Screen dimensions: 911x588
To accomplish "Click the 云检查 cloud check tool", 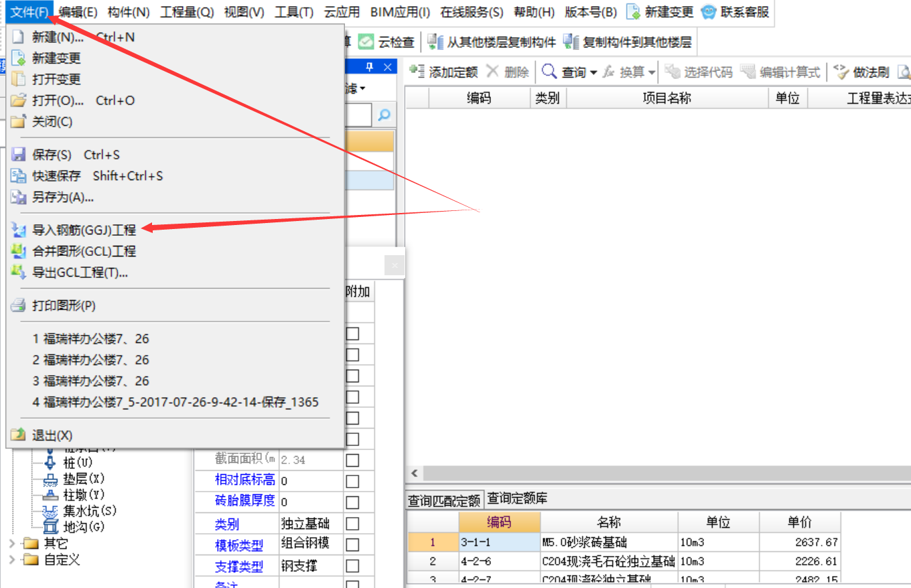I will (x=386, y=42).
